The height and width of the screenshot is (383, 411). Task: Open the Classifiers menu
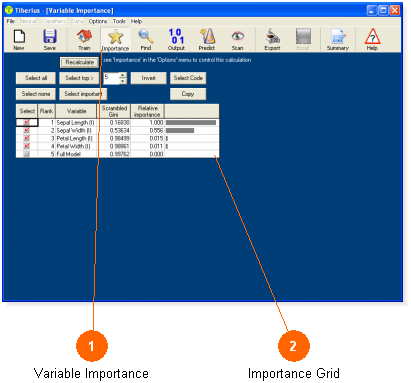[x=54, y=21]
